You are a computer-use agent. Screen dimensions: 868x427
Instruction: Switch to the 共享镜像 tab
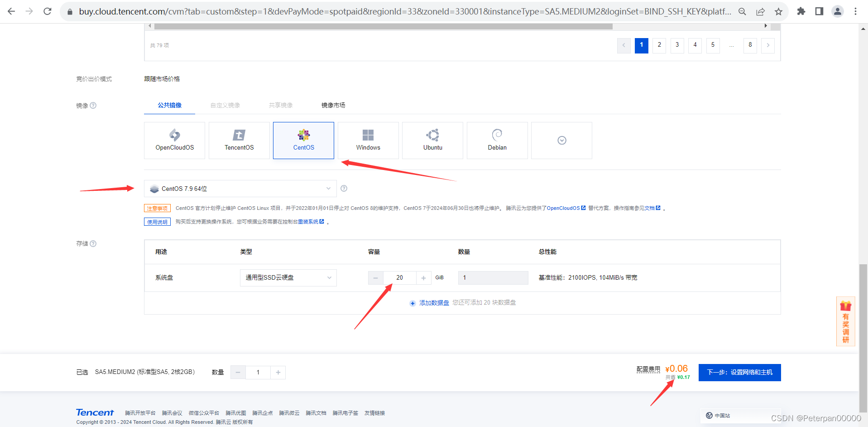coord(281,105)
